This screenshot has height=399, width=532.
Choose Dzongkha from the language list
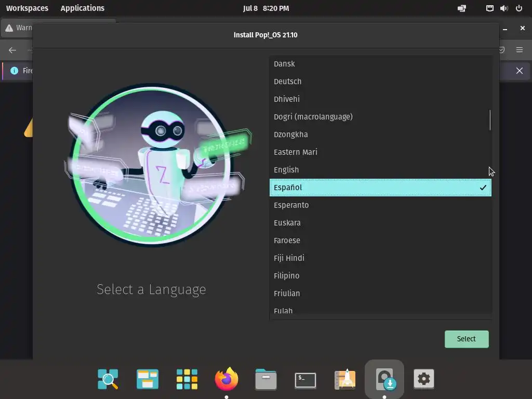click(x=380, y=135)
